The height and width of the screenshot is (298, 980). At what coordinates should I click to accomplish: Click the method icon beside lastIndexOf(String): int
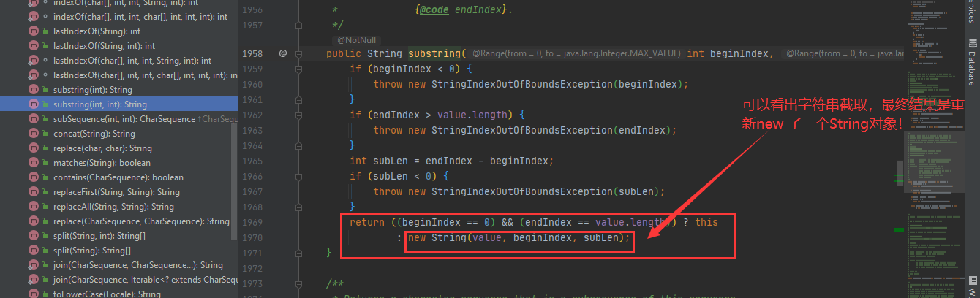point(34,31)
